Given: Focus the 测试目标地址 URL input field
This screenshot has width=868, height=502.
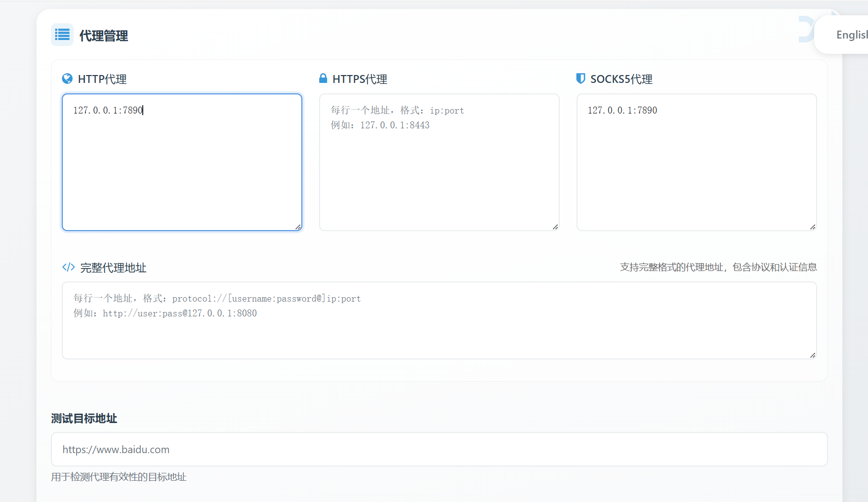Looking at the screenshot, I should click(439, 449).
